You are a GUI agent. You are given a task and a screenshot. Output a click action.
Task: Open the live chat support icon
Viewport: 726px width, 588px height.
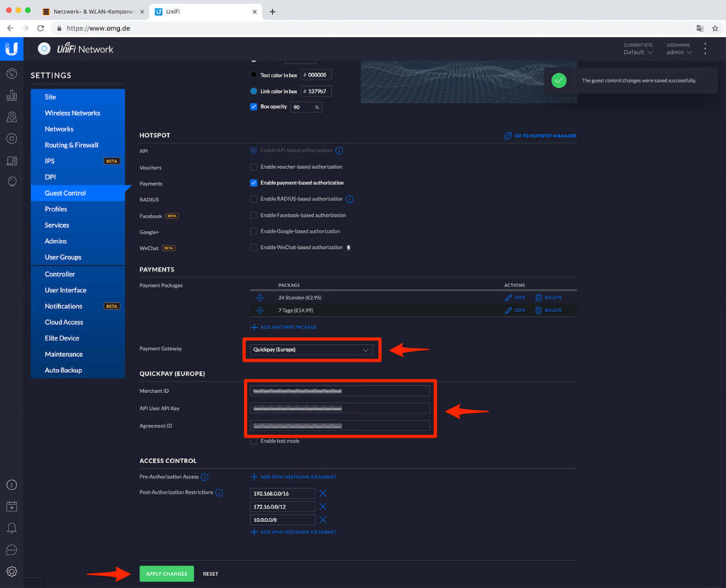tap(11, 550)
